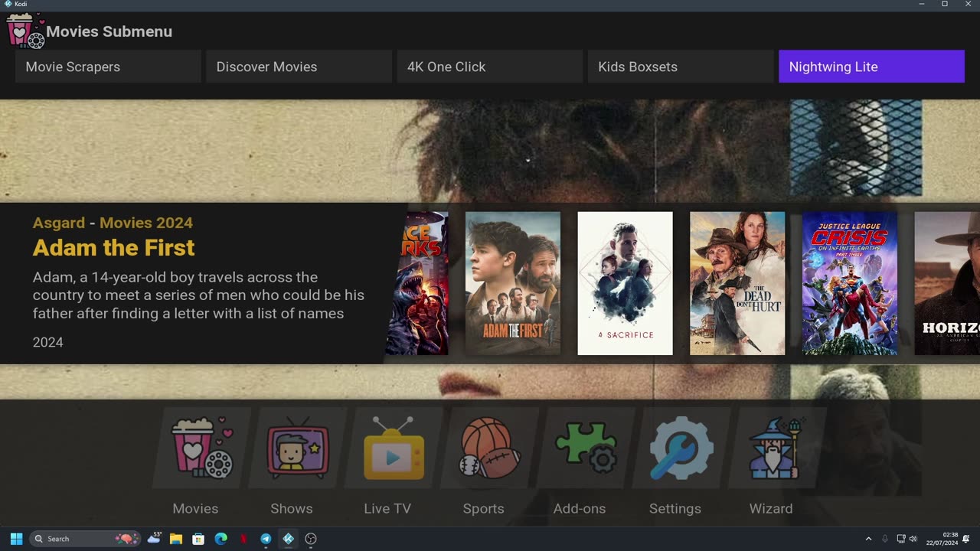Open the Shows TV icon
The image size is (980, 551).
click(x=298, y=447)
